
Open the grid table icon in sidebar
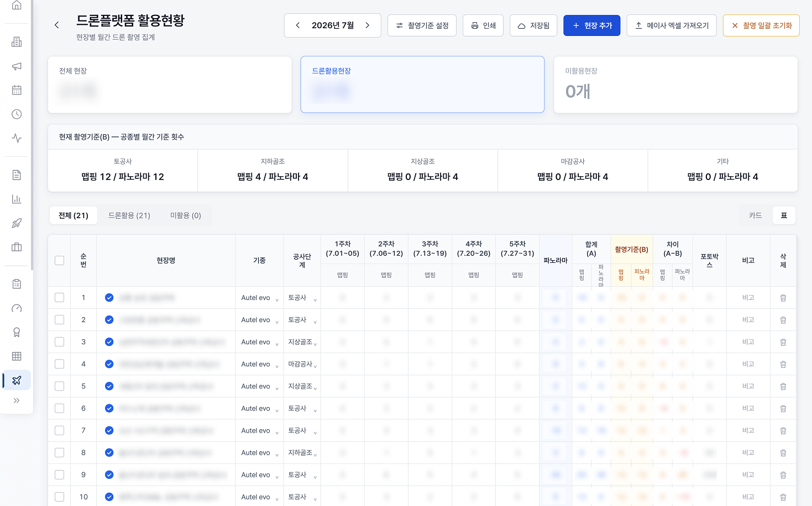tap(17, 356)
